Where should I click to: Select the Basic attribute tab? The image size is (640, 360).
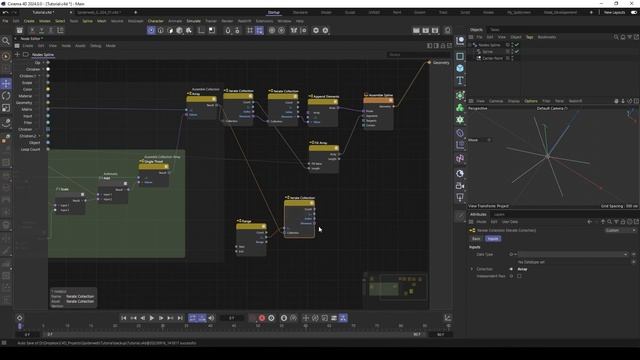pyautogui.click(x=476, y=238)
